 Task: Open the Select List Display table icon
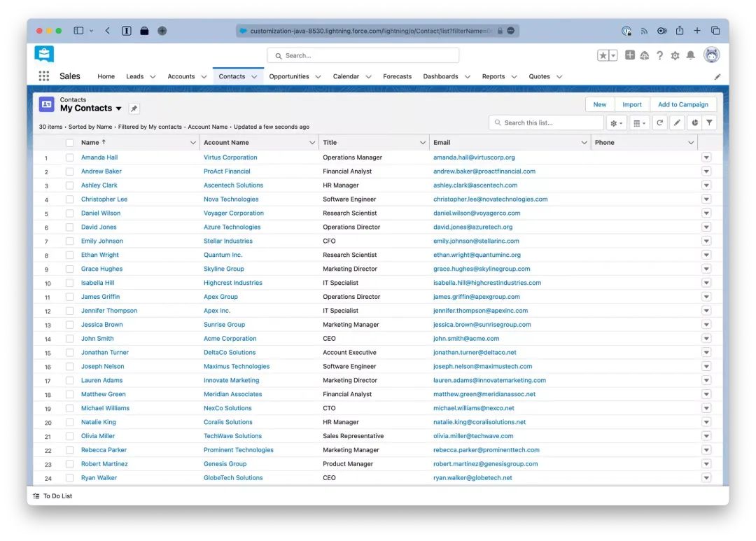[x=639, y=123]
